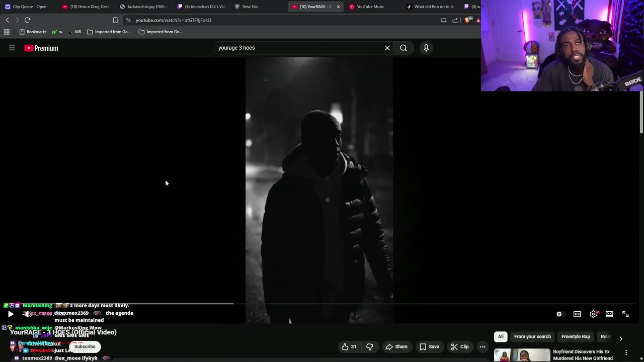
Task: Reload the current page
Action: (28, 20)
